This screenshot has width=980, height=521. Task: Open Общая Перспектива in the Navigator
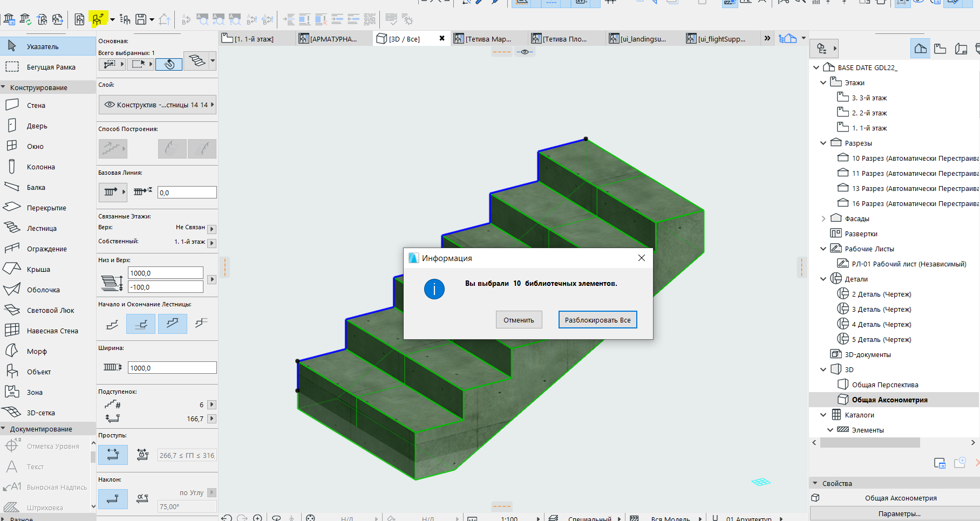point(884,385)
